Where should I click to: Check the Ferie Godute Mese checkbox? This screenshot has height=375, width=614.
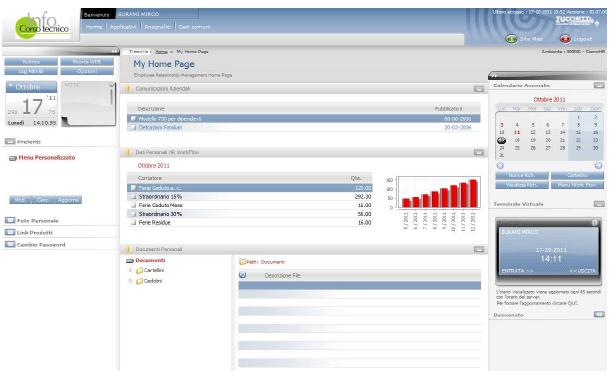click(x=133, y=205)
